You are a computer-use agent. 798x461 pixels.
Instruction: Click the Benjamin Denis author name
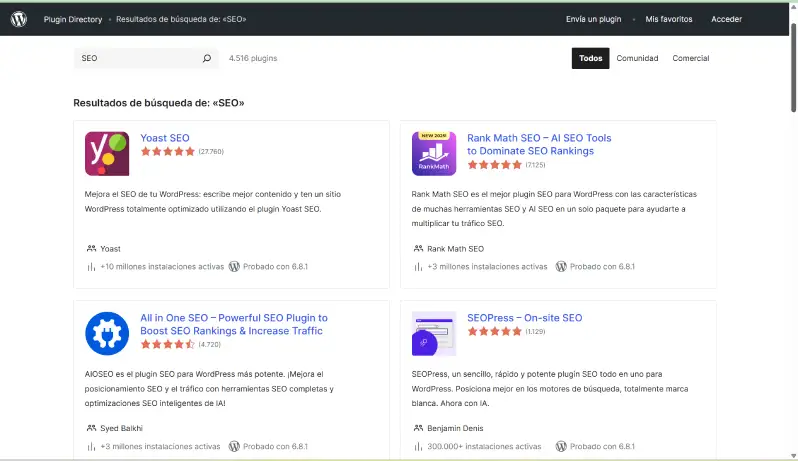tap(455, 428)
